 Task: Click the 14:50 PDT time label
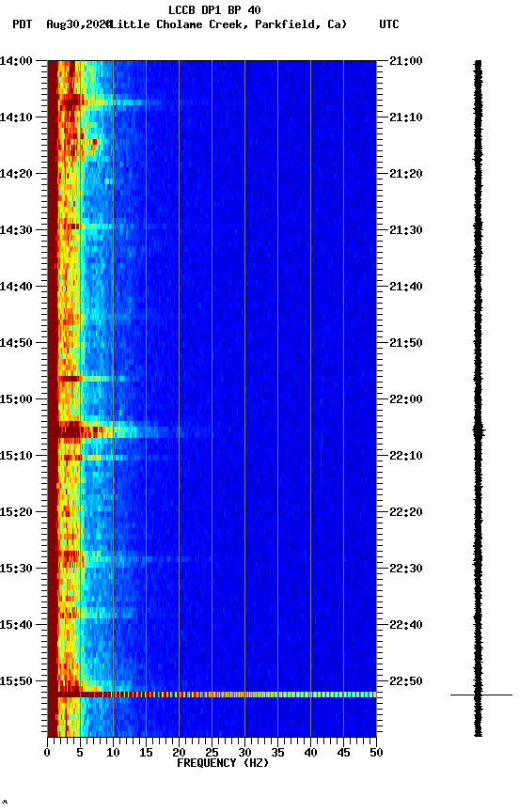[16, 343]
